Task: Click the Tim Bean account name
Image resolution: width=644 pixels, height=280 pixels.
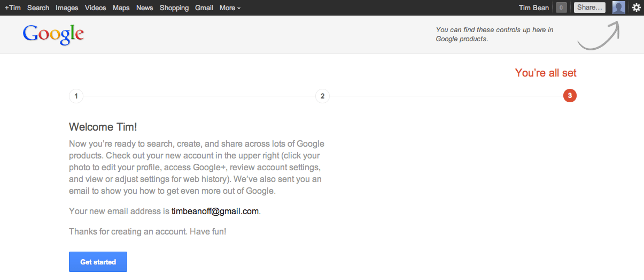Action: pyautogui.click(x=534, y=7)
